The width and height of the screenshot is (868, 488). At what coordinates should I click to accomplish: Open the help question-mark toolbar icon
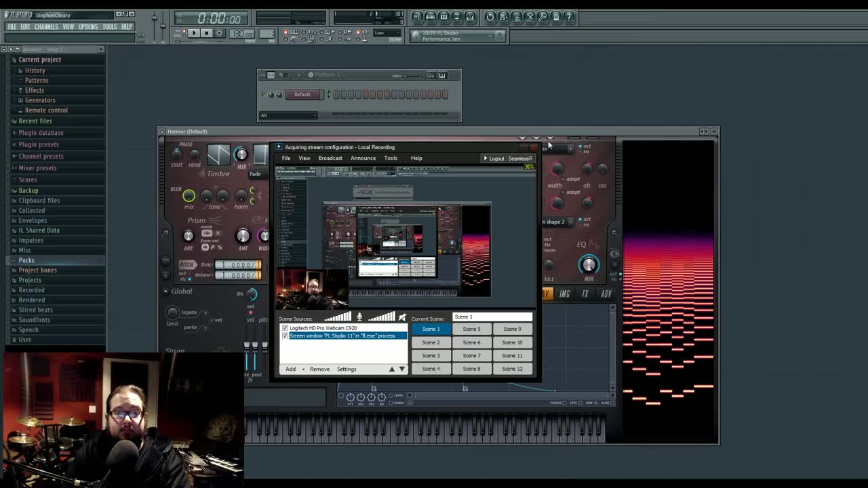click(569, 17)
